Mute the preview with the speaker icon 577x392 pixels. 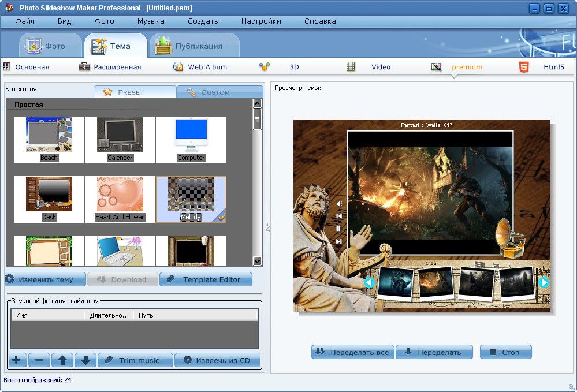pos(339,204)
